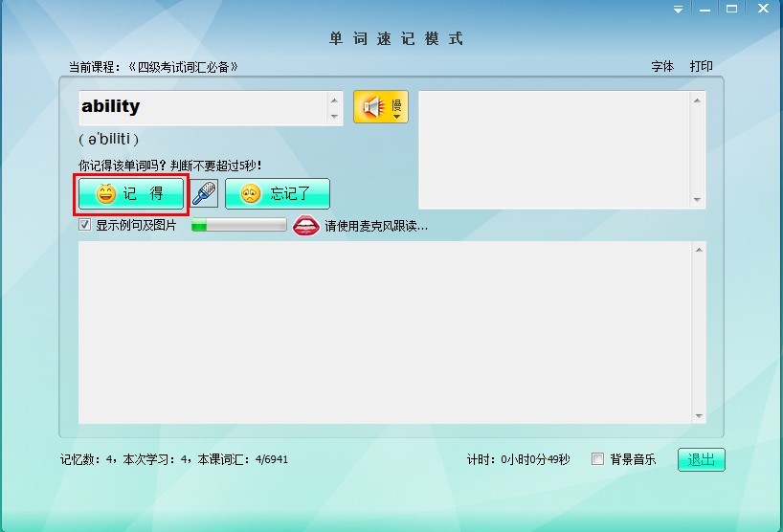
Task: Enable 背景音乐 checkbox
Action: (x=597, y=458)
